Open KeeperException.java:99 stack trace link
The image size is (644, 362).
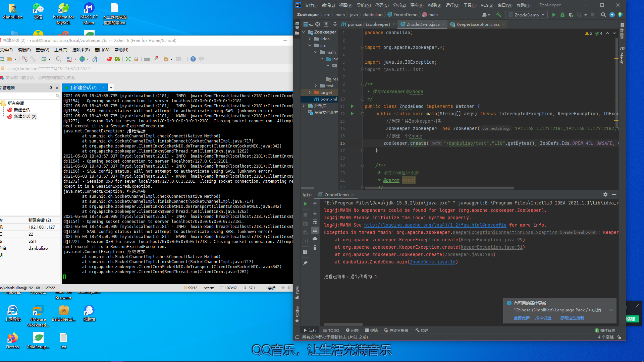click(492, 240)
